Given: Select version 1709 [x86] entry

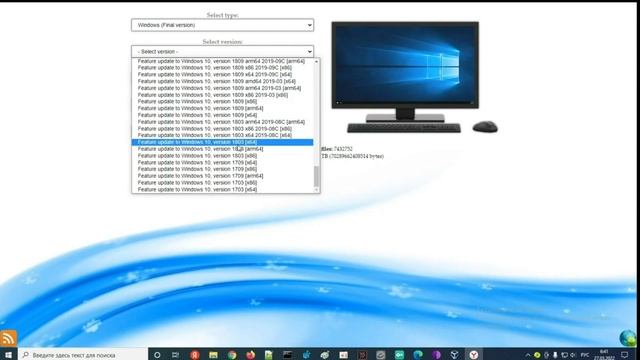Looking at the screenshot, I should (222, 169).
